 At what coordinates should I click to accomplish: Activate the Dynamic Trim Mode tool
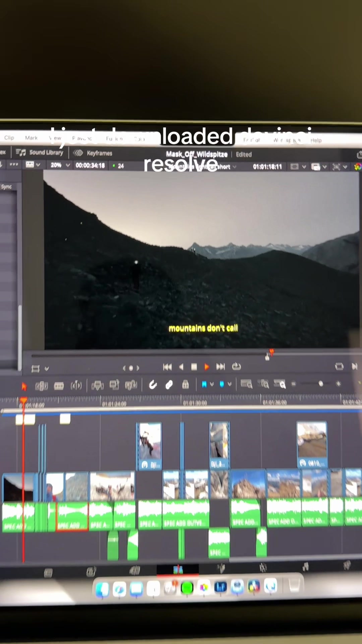[x=59, y=386]
